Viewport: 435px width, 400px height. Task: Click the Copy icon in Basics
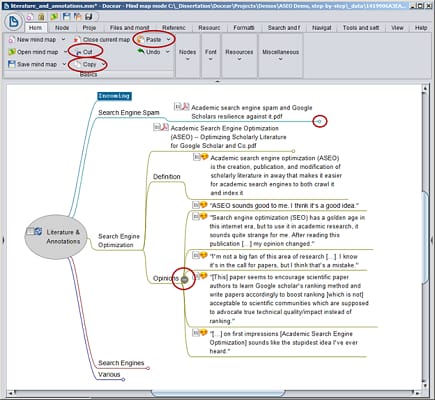click(77, 64)
